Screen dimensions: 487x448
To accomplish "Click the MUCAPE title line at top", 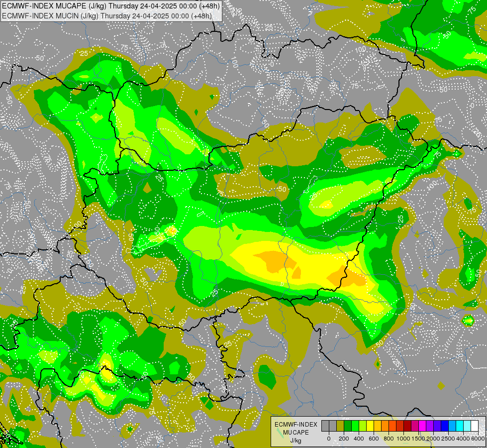I will coord(111,6).
